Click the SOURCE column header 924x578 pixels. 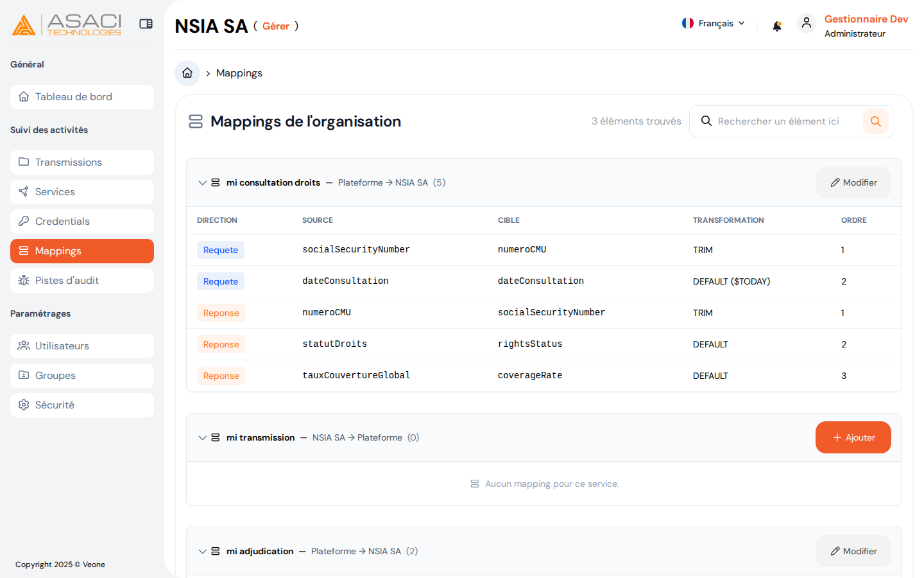318,220
